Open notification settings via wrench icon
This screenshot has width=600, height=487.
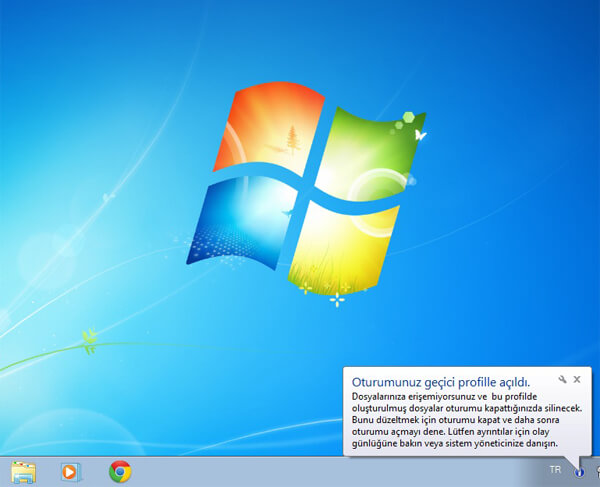tap(562, 379)
